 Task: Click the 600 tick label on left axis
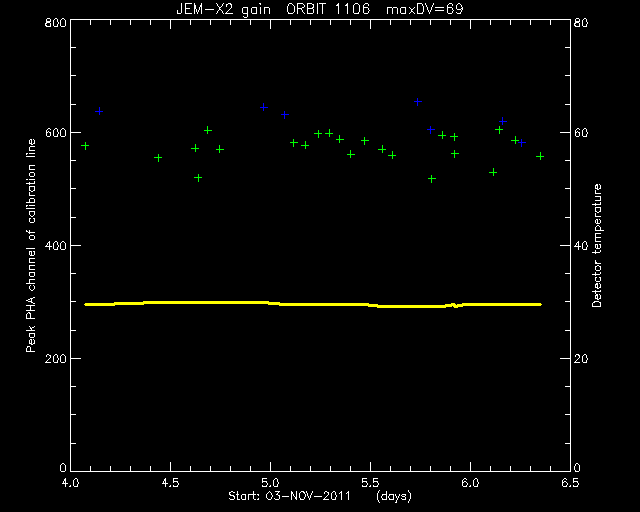pyautogui.click(x=55, y=133)
